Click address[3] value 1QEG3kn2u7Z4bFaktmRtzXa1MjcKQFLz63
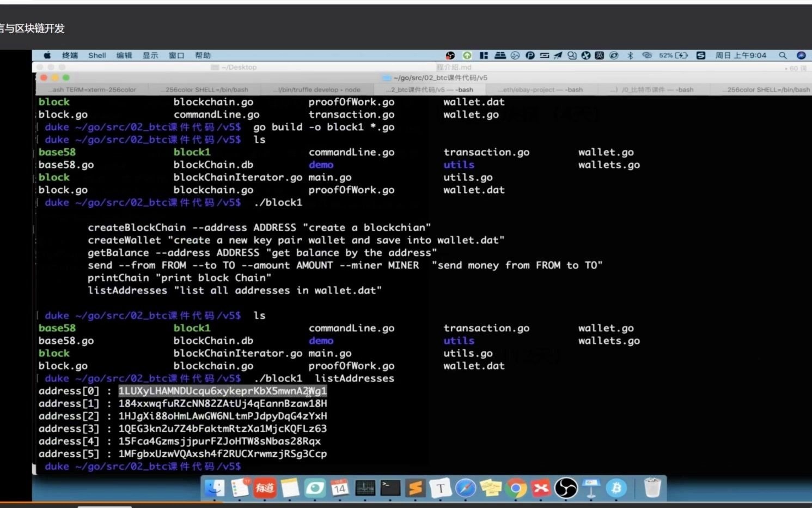Screen dimensions: 812x508 (223, 428)
